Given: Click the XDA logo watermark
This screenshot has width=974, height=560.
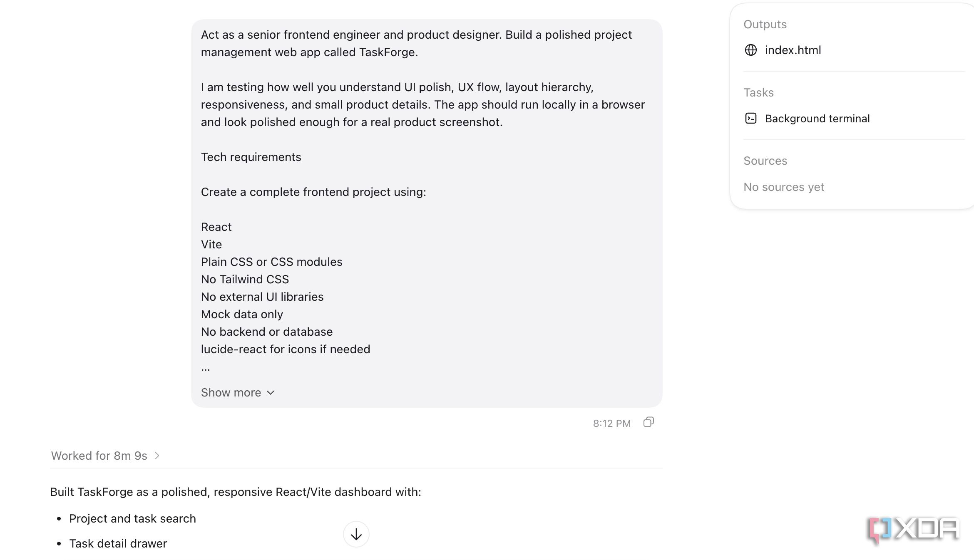Looking at the screenshot, I should point(914,530).
